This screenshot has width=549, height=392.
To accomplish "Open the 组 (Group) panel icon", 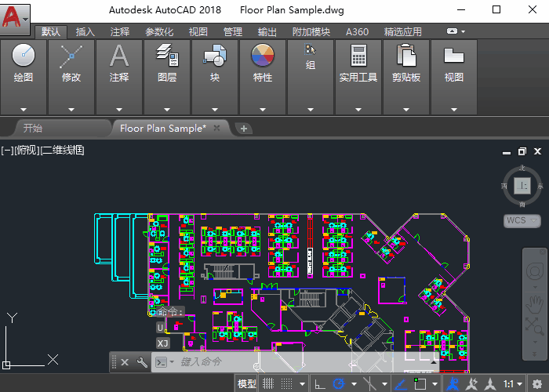I will (x=311, y=49).
